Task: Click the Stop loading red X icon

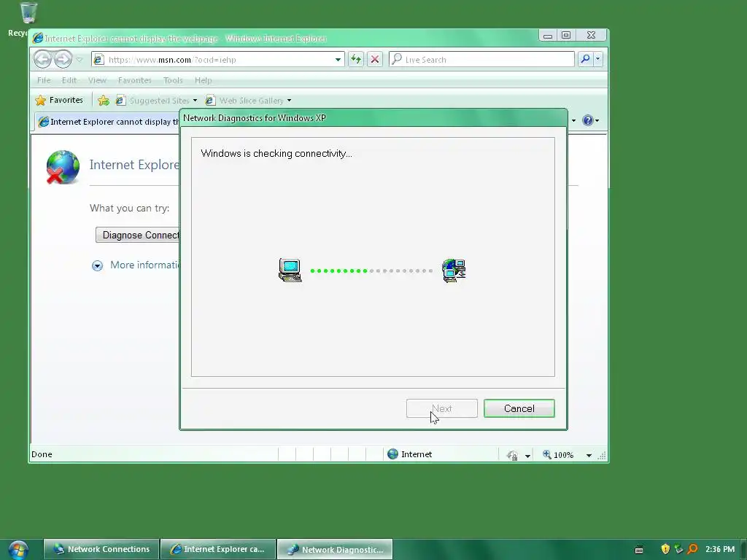Action: tap(375, 60)
